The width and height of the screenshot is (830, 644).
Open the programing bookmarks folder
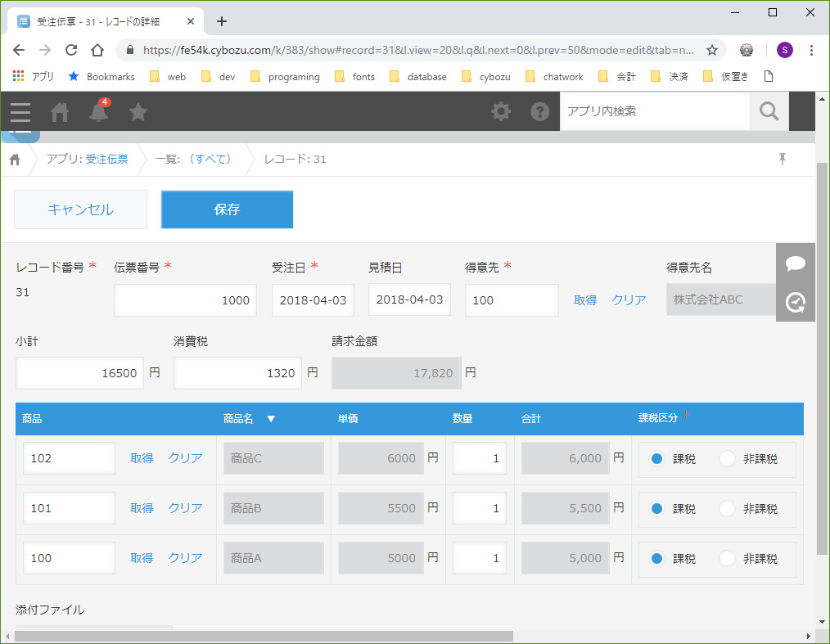(x=285, y=77)
